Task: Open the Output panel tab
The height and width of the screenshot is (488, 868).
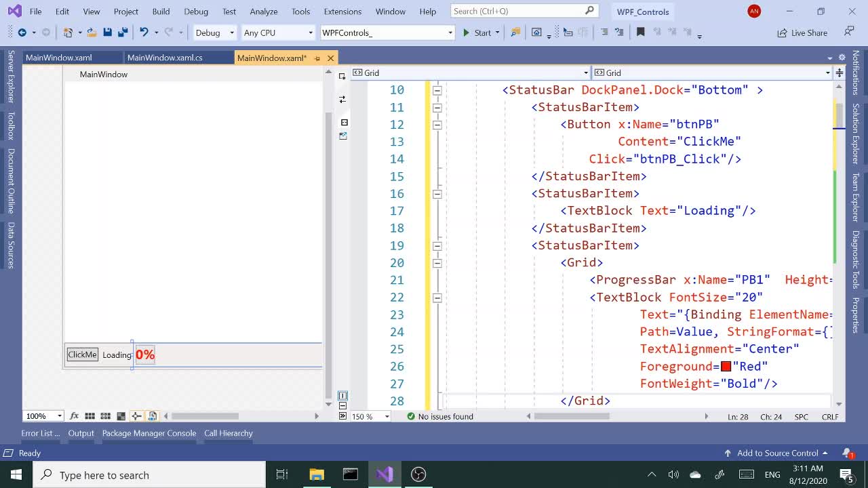Action: click(x=81, y=433)
